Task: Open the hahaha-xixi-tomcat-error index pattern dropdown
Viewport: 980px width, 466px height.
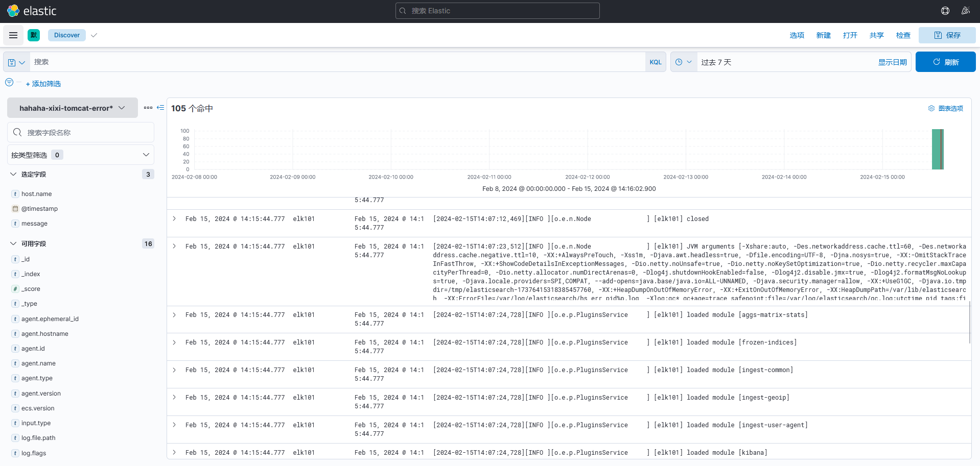Action: (72, 108)
